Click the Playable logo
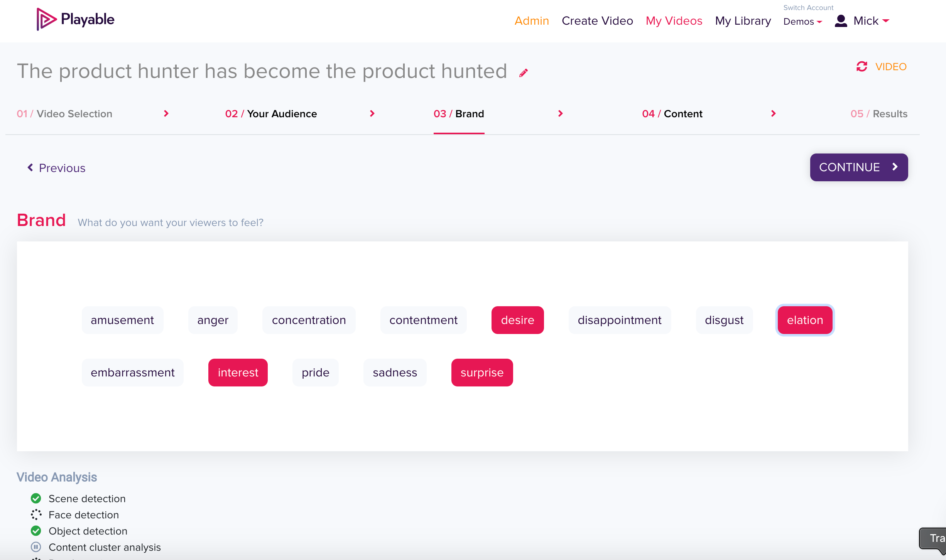The image size is (946, 560). click(76, 19)
